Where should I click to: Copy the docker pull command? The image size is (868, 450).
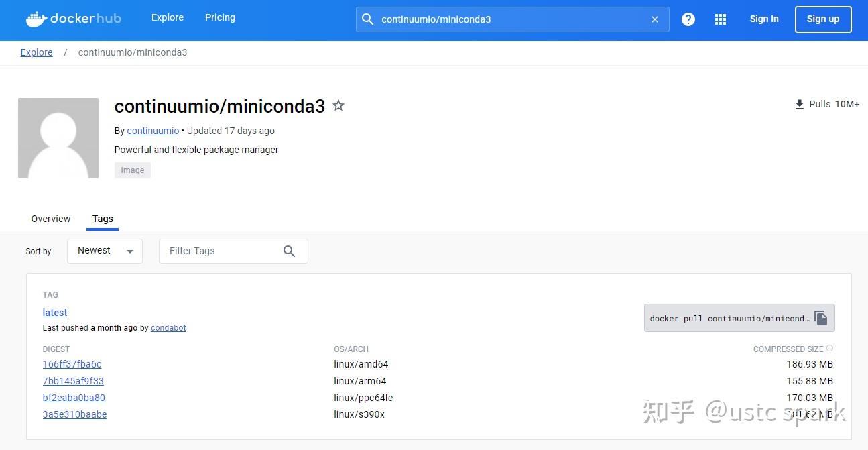(x=821, y=317)
